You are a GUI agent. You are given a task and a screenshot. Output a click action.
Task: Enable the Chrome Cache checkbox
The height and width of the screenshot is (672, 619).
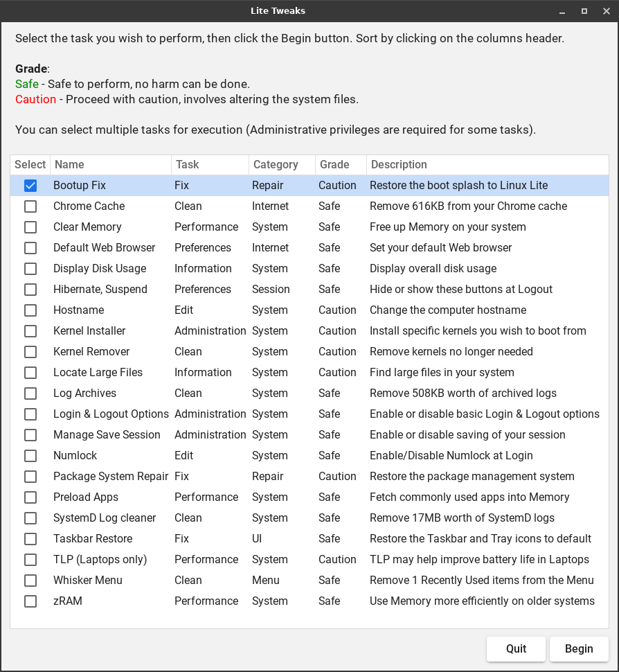coord(30,206)
